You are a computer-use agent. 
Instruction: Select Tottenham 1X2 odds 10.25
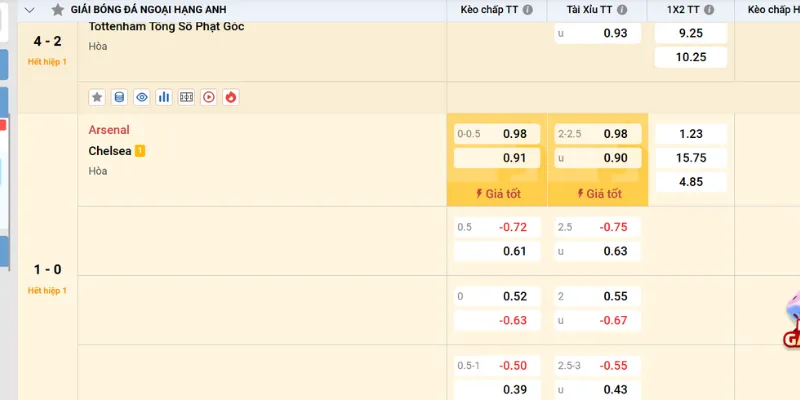691,57
